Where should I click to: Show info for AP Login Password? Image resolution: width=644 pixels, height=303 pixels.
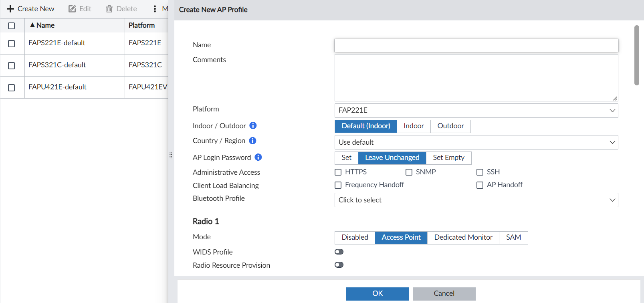click(x=258, y=157)
